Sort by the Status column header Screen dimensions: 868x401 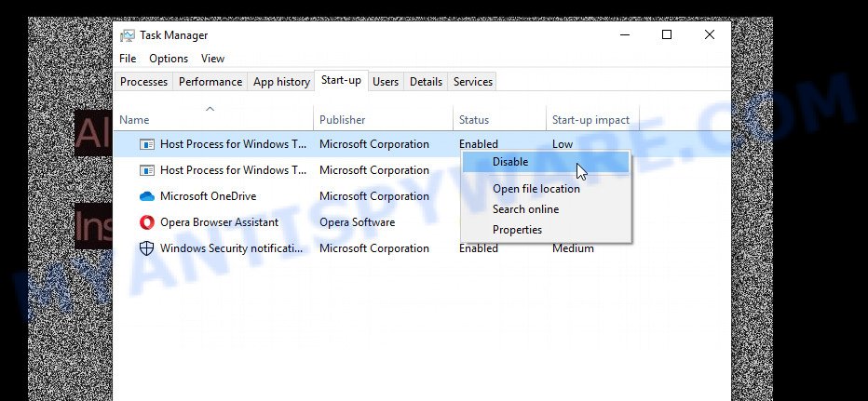(x=499, y=120)
